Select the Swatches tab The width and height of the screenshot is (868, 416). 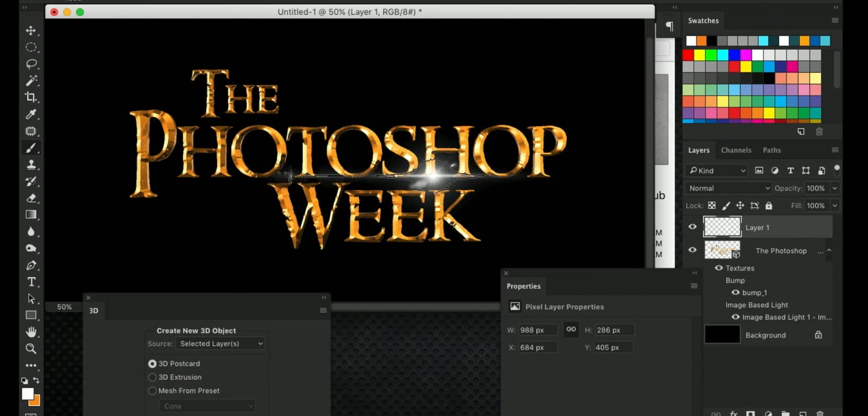click(x=703, y=20)
